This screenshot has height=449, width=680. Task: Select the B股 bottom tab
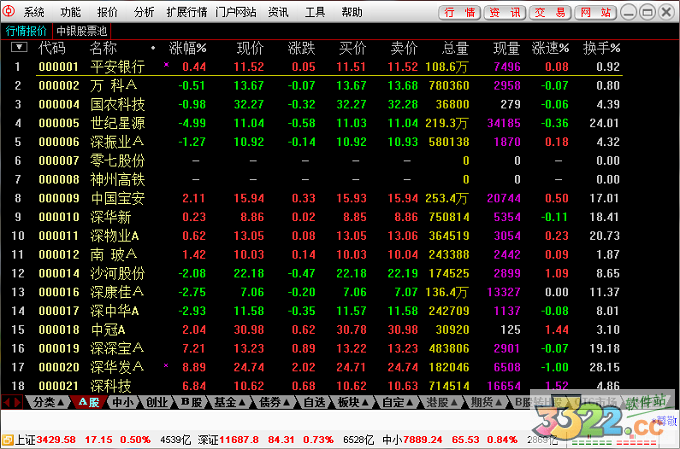pyautogui.click(x=191, y=403)
